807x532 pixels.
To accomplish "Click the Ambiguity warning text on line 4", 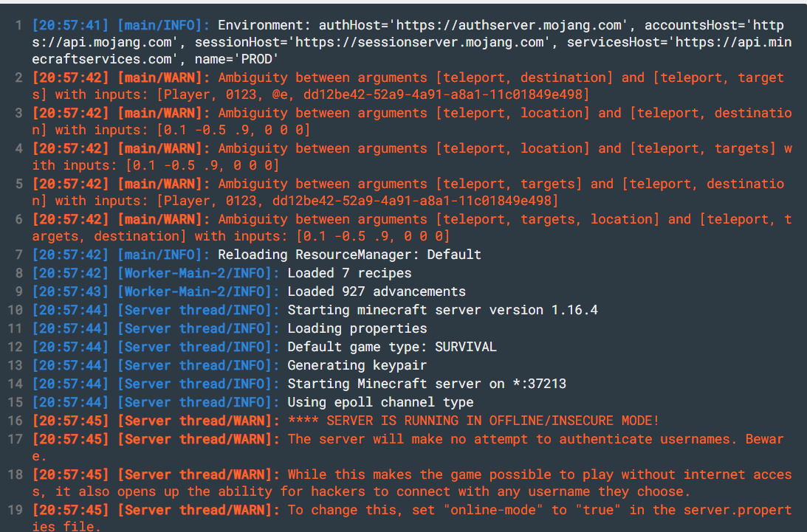I will coord(412,157).
